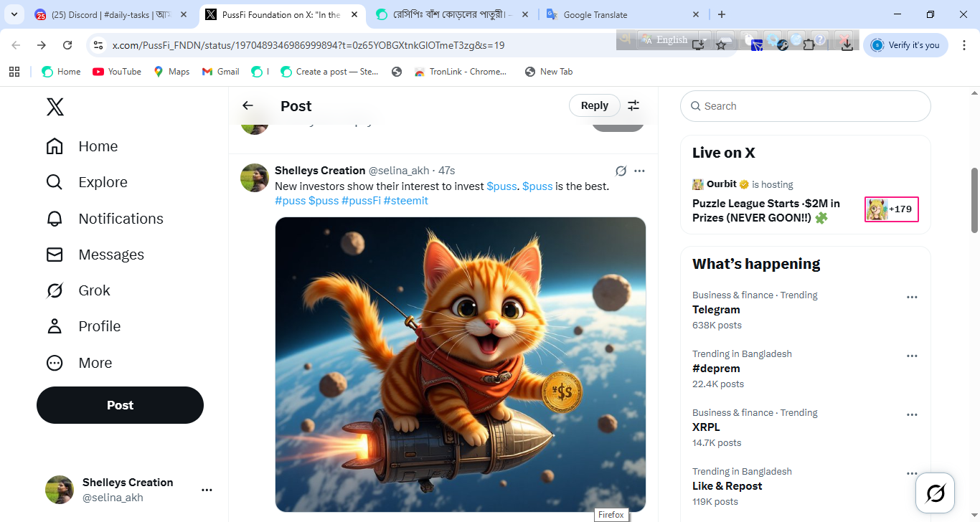Open the floating Grok button at bottom right
This screenshot has height=522, width=980.
(x=936, y=493)
